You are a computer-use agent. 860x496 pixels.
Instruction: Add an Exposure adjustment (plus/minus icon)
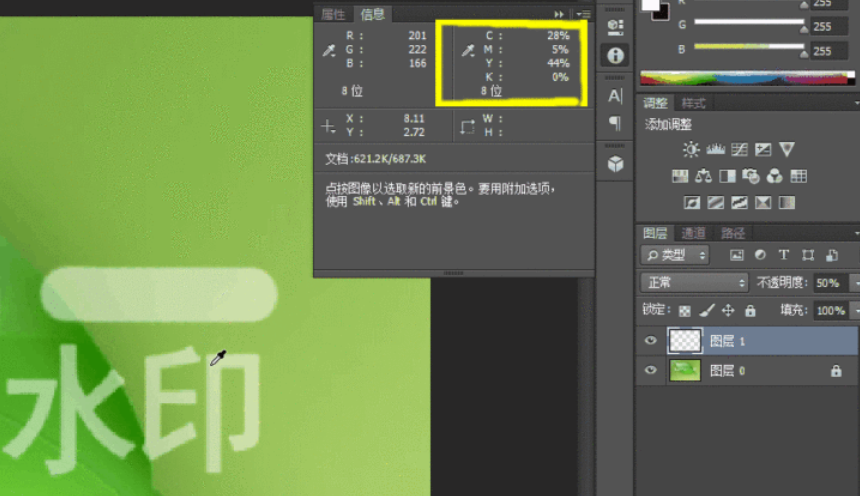coord(763,149)
